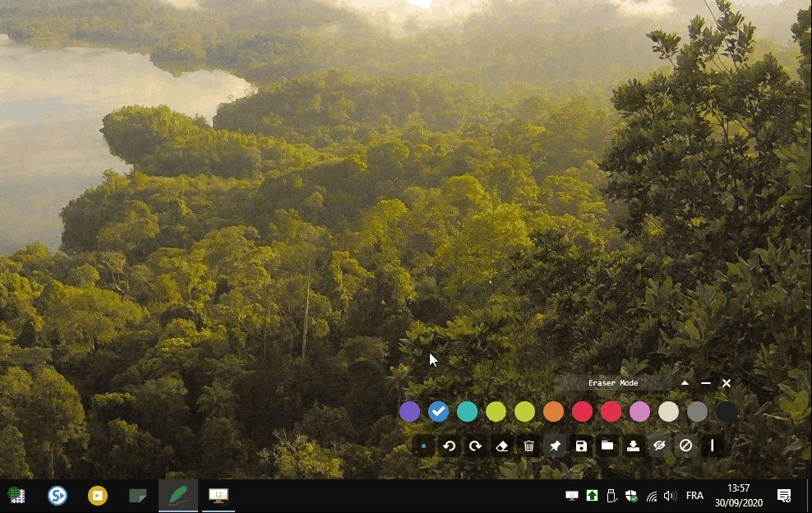Click the small monitor tray icon
The height and width of the screenshot is (513, 812).
(x=572, y=496)
